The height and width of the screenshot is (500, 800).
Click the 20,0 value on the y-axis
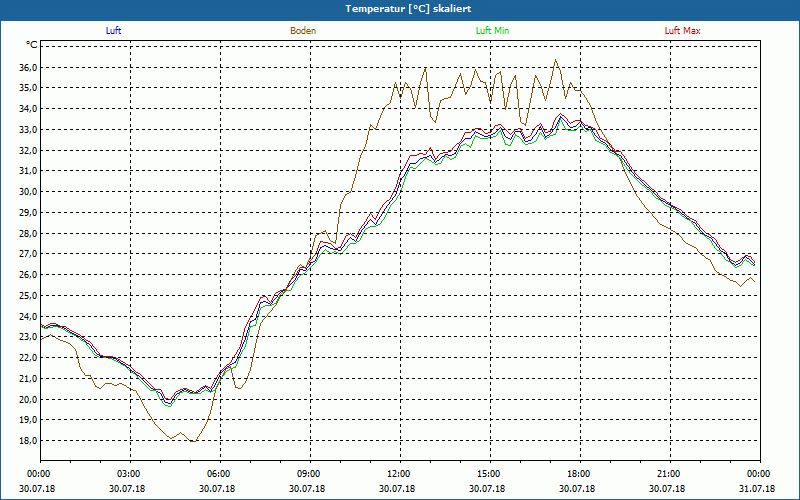(29, 399)
